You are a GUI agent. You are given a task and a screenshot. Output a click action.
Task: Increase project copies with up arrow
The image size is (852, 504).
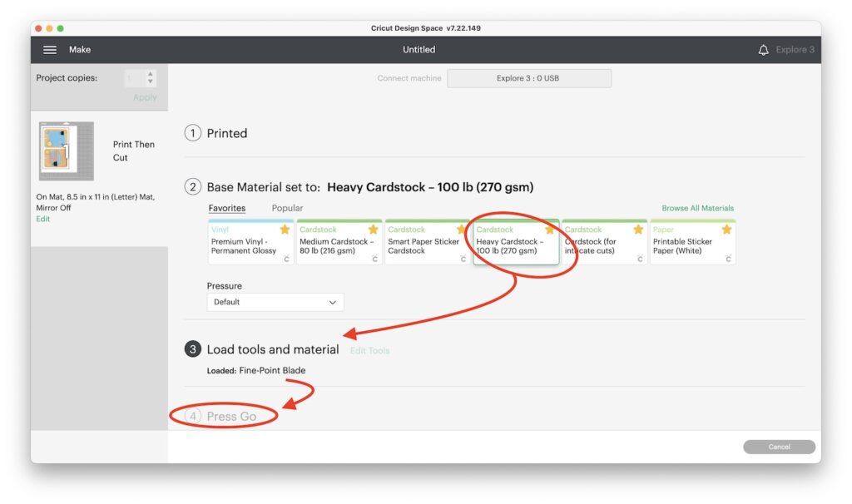[151, 73]
